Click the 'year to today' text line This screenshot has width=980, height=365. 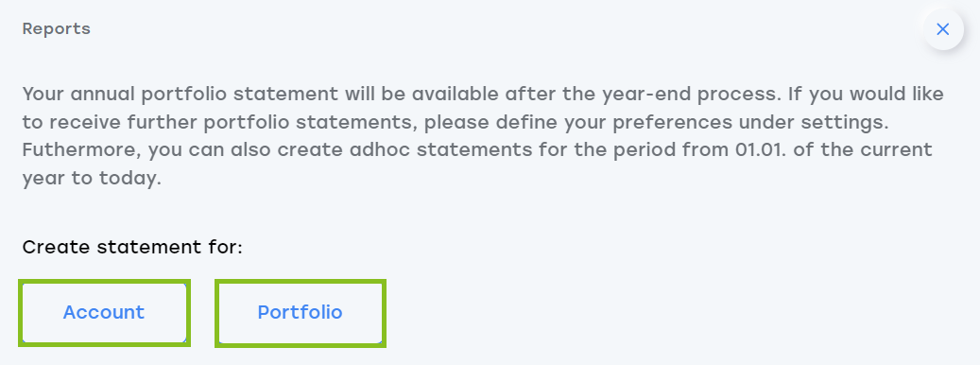click(x=92, y=179)
